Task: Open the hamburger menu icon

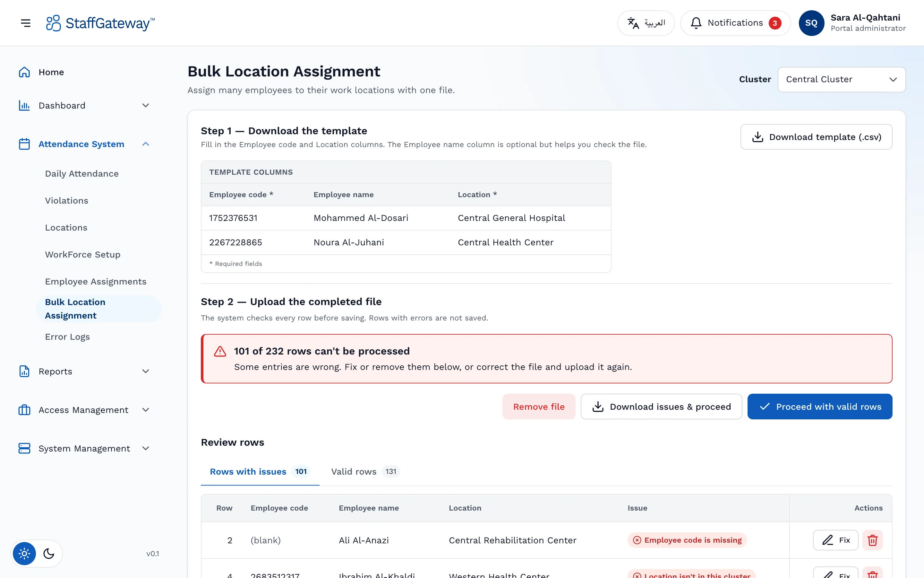Action: [x=26, y=23]
